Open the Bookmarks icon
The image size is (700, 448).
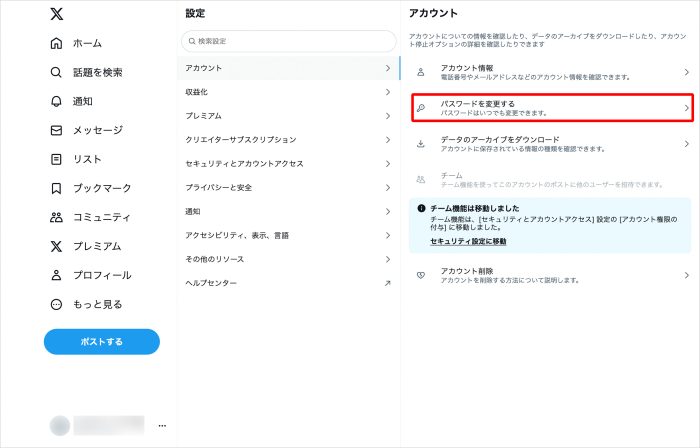56,188
